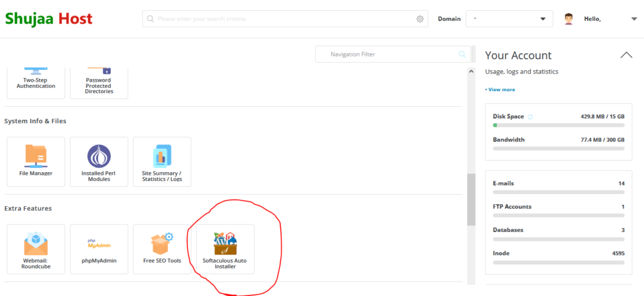Open Webmail: Roundcube
The width and height of the screenshot is (644, 296).
coord(36,249)
